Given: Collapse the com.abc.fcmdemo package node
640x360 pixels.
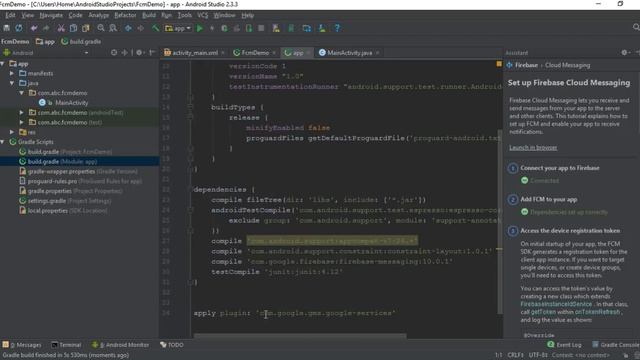Looking at the screenshot, I should click(x=22, y=93).
